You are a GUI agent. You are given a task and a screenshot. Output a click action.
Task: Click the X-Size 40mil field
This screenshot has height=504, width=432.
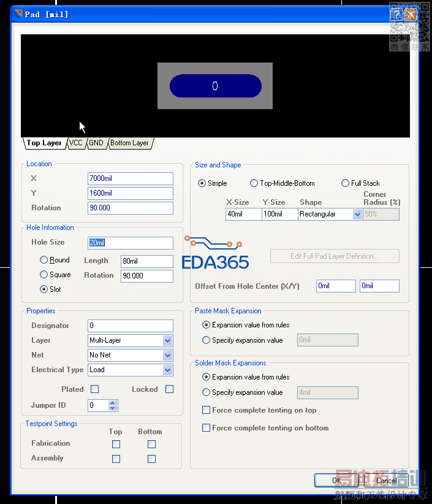(x=243, y=214)
